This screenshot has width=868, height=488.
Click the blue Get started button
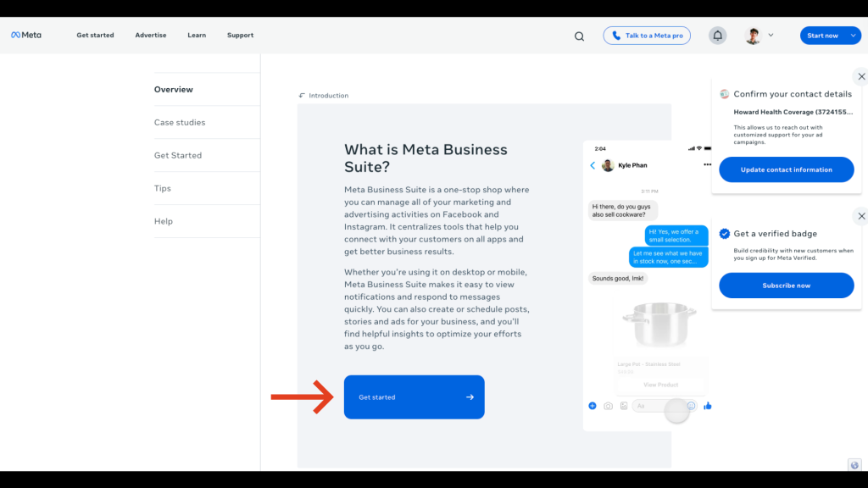coord(414,396)
